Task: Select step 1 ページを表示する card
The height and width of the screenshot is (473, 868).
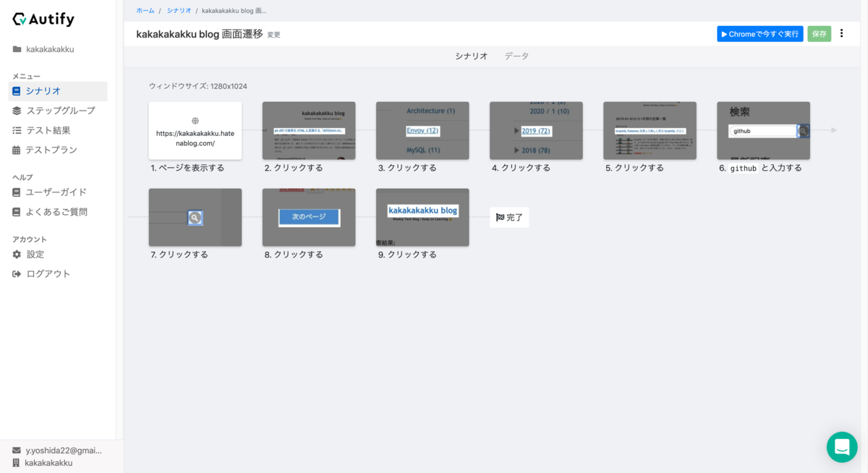Action: (x=195, y=130)
